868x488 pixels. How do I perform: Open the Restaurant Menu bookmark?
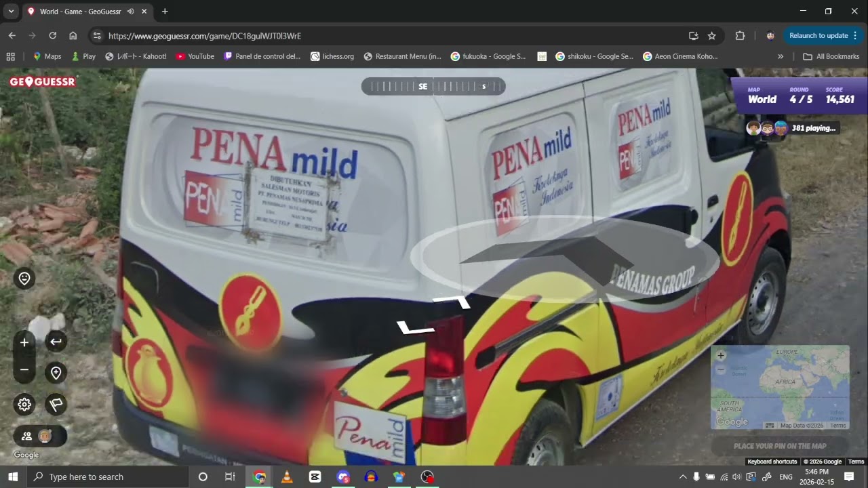click(403, 56)
